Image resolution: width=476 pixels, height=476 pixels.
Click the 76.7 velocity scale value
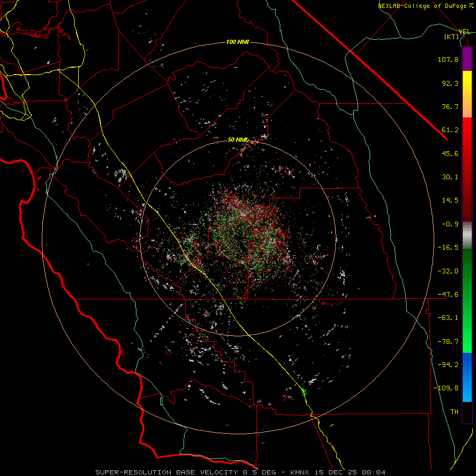pyautogui.click(x=450, y=106)
